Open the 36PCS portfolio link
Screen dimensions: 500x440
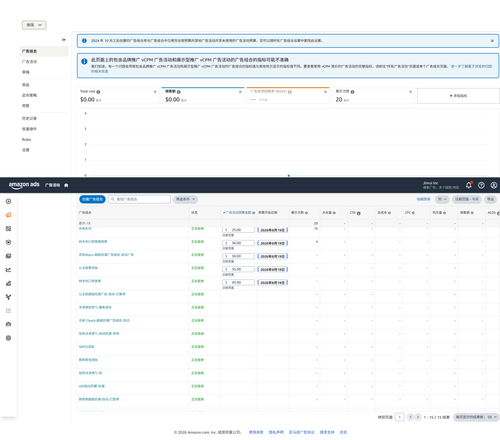coord(87,347)
